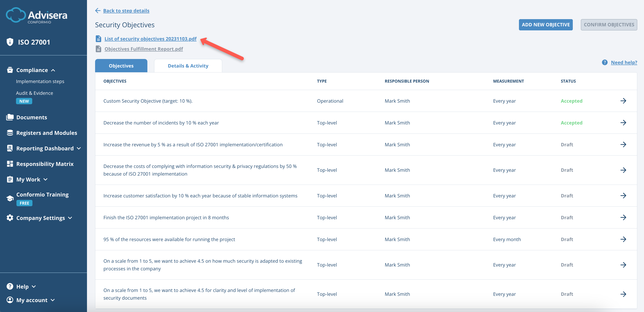Viewport: 644px width, 312px height.
Task: Click the Reporting Dashboard book icon
Action: [x=10, y=148]
